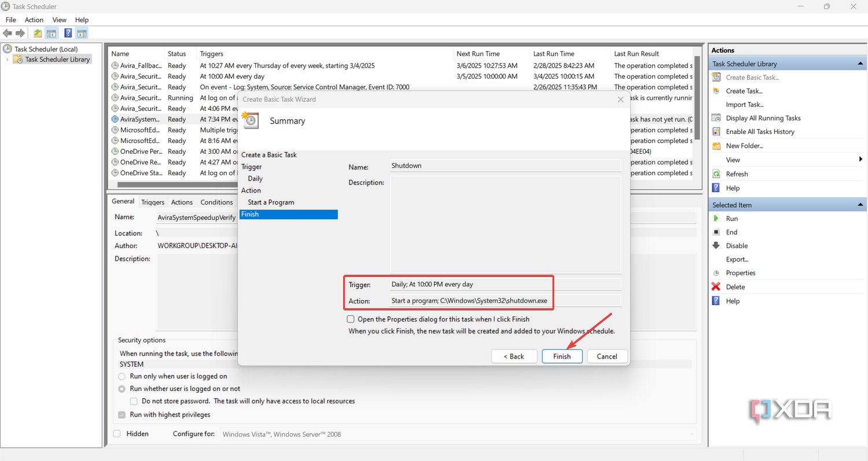The height and width of the screenshot is (461, 868).
Task: Click the Disable down-arrow icon
Action: 716,246
